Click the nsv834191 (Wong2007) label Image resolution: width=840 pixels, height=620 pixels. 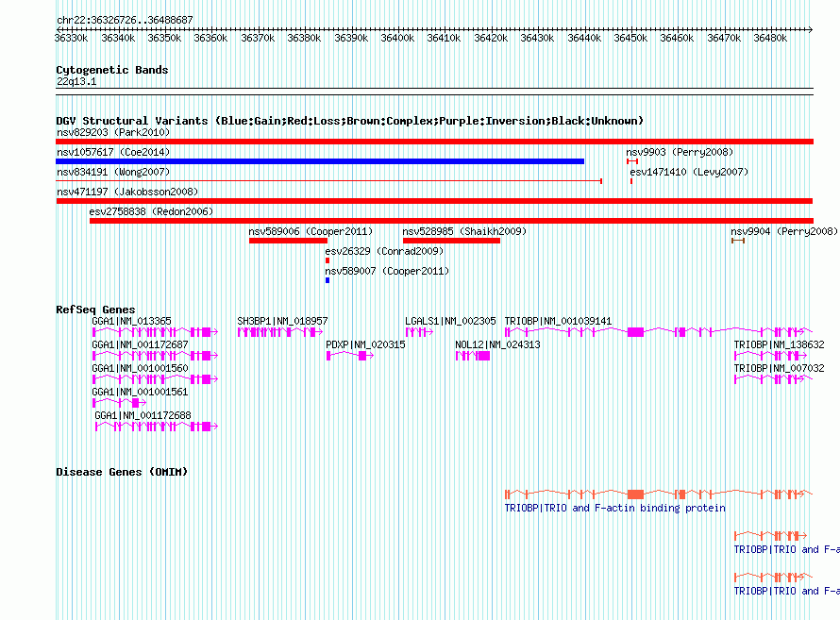[113, 172]
